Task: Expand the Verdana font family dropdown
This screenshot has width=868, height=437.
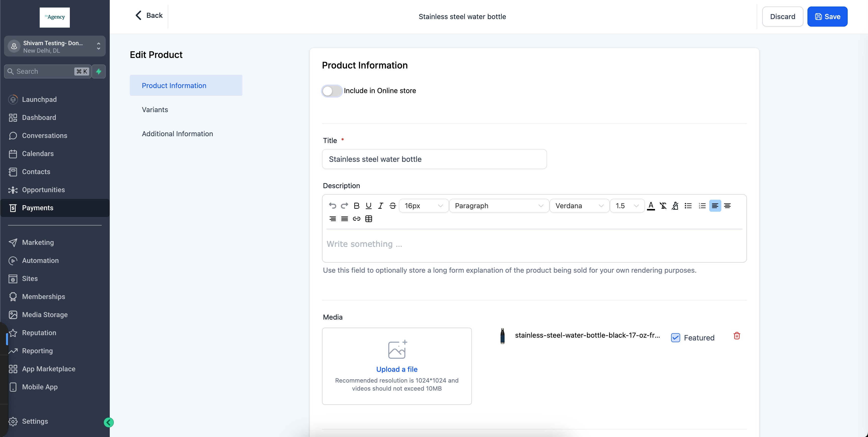Action: [579, 206]
